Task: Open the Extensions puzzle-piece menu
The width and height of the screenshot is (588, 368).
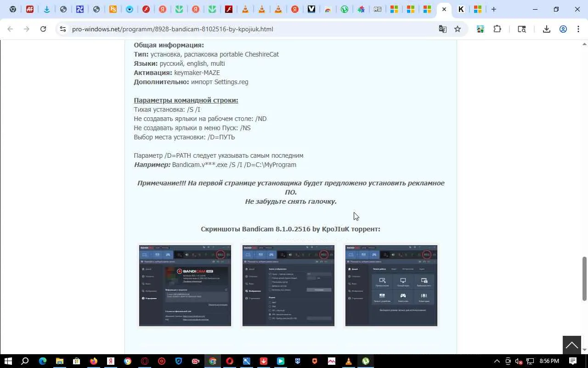Action: tap(497, 29)
